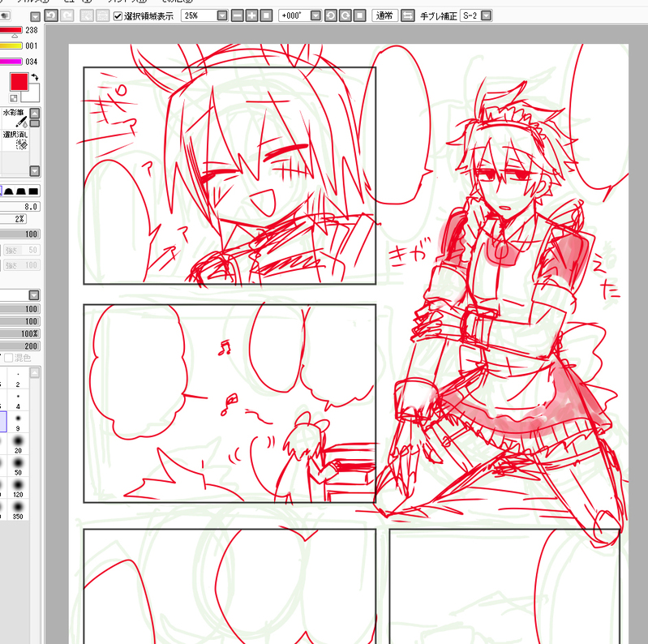Select brush size 2 preset
This screenshot has height=644, width=648.
18,379
